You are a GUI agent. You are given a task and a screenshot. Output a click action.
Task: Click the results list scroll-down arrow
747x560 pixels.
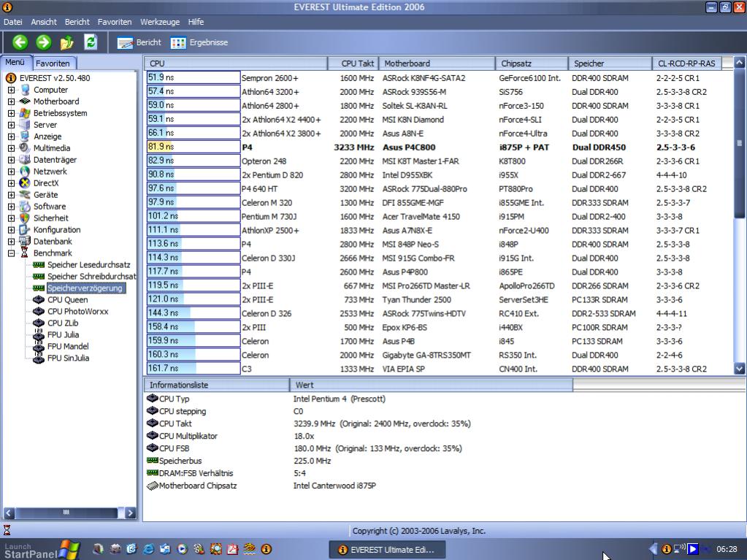click(x=739, y=369)
